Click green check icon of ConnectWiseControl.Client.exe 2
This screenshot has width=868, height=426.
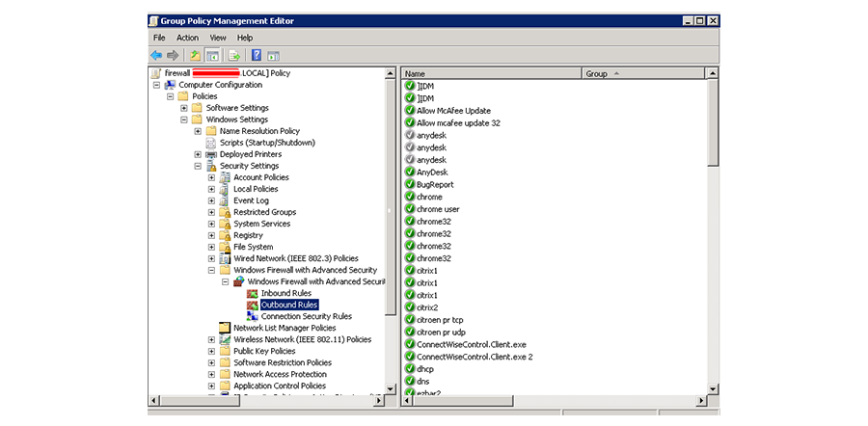click(410, 357)
